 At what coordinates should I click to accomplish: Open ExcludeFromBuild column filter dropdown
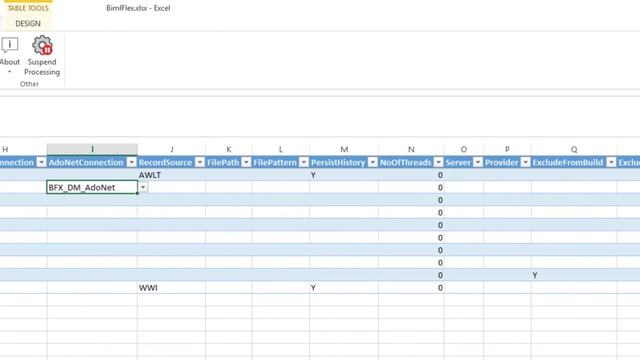611,162
